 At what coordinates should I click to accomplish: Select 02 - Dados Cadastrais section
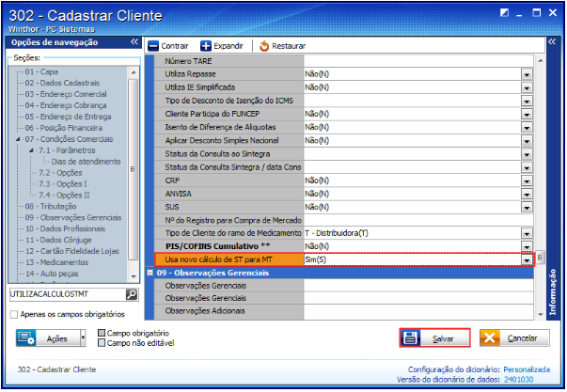tap(62, 83)
